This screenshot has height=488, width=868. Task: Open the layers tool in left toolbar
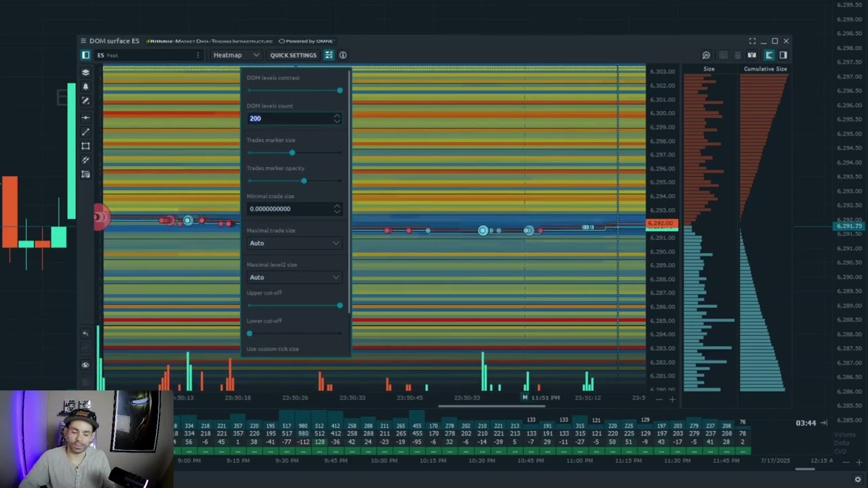(x=85, y=72)
